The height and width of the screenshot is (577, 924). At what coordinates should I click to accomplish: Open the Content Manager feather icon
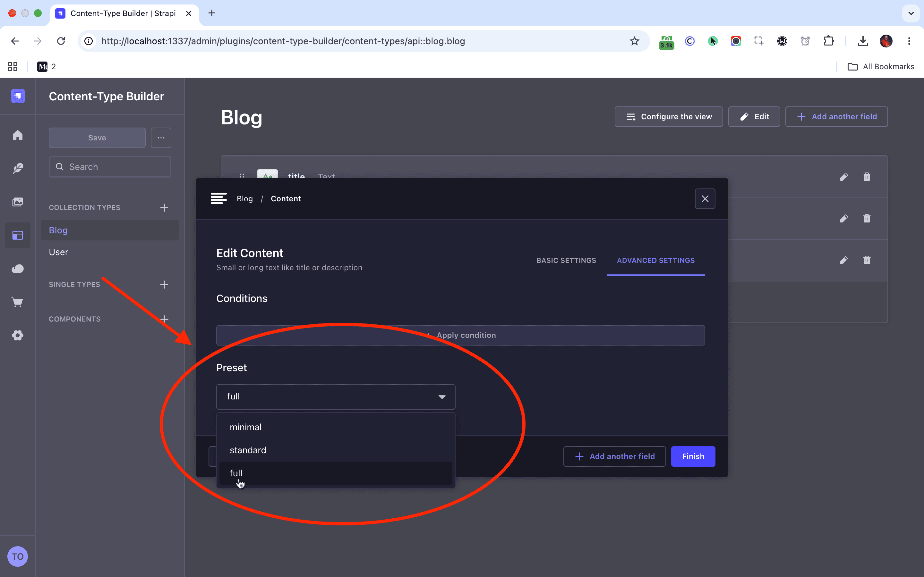click(x=18, y=168)
